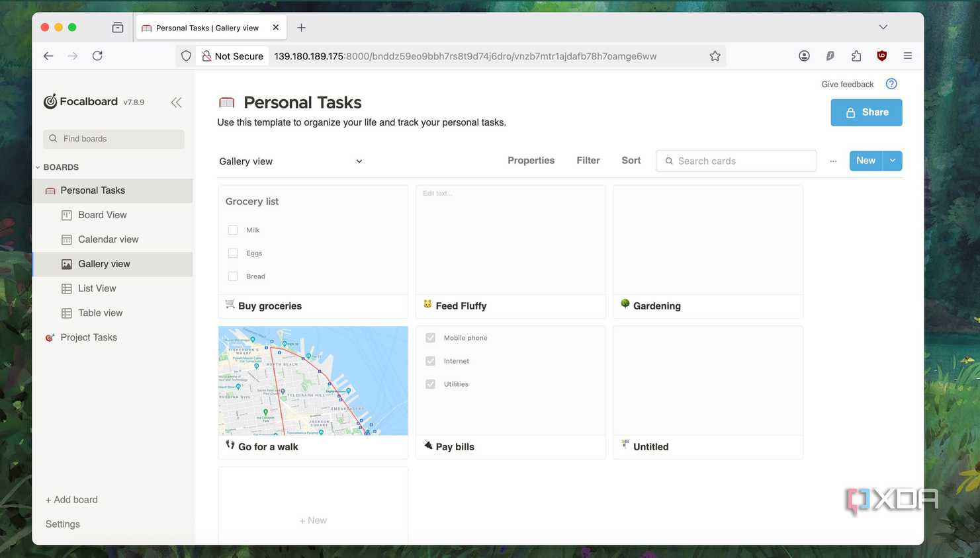Bookmark this page with the star icon
This screenshot has height=558, width=980.
(x=715, y=56)
